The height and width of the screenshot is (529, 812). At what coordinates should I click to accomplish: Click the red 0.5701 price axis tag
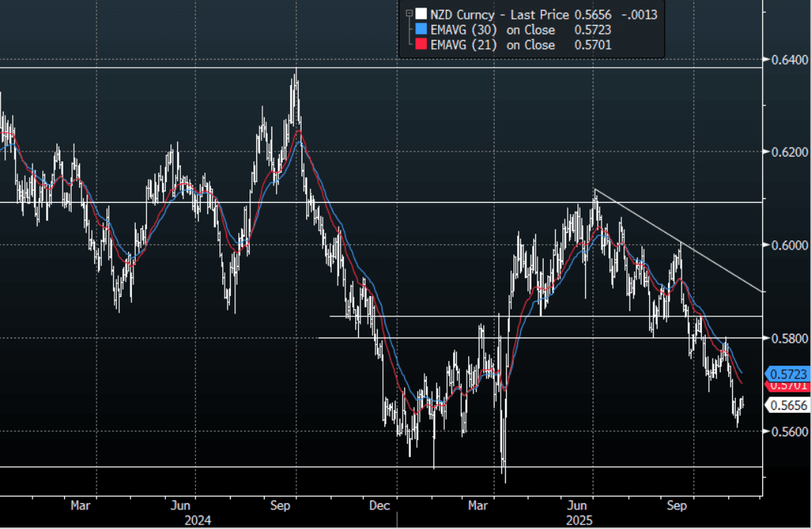tap(789, 386)
